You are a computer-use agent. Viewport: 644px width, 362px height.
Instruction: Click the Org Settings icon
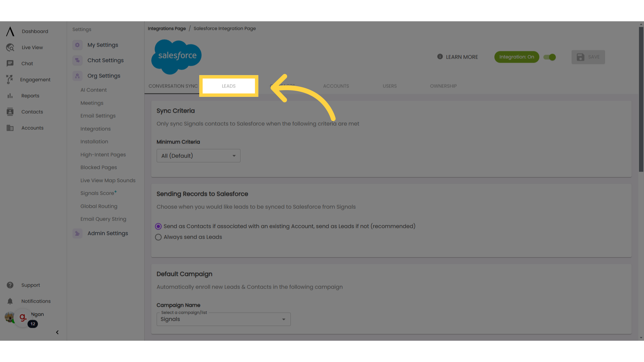point(77,76)
